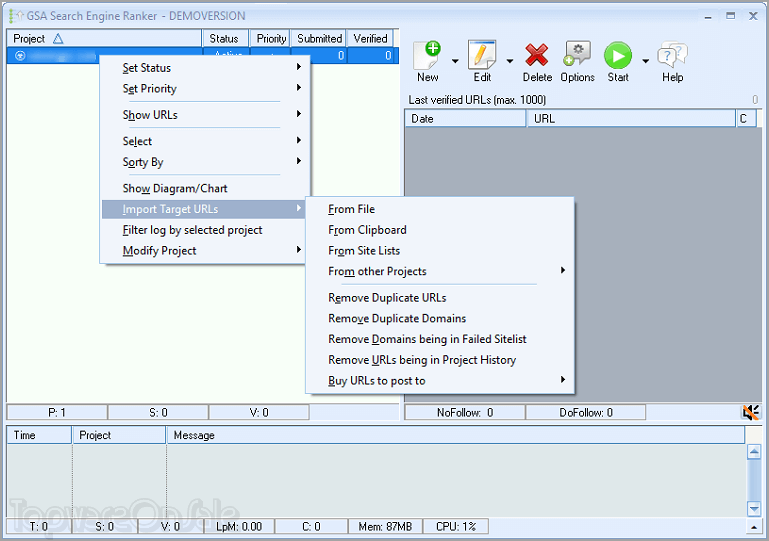The image size is (769, 541).
Task: Click the Time column header in log
Action: tap(39, 435)
